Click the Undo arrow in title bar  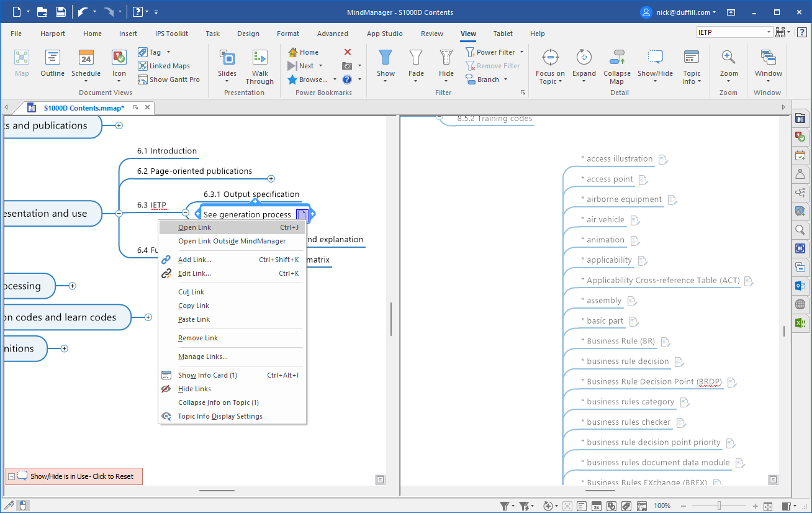(83, 12)
